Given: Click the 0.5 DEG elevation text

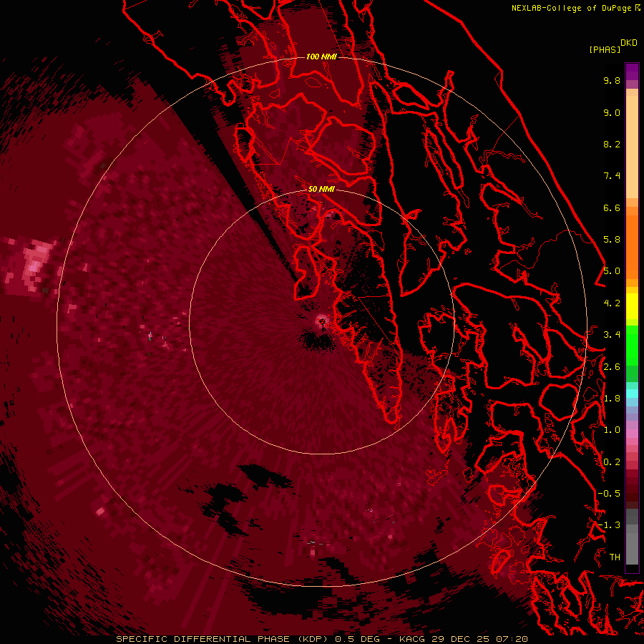Looking at the screenshot, I should click(x=358, y=639).
